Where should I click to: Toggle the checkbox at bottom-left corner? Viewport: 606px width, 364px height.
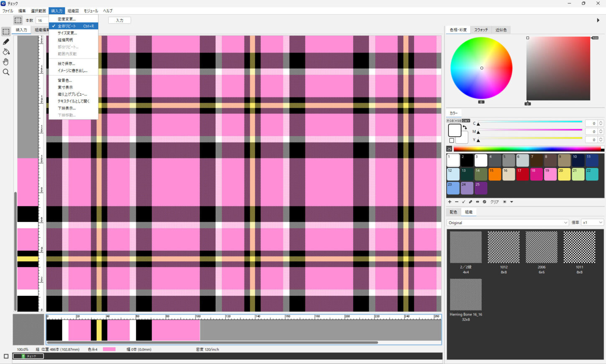pos(6,356)
